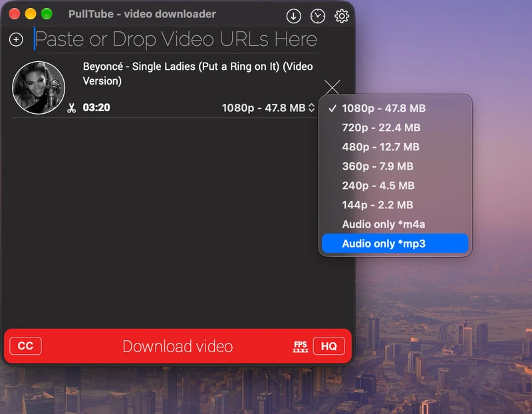Toggle the HQ quality button
The width and height of the screenshot is (532, 414).
click(329, 345)
